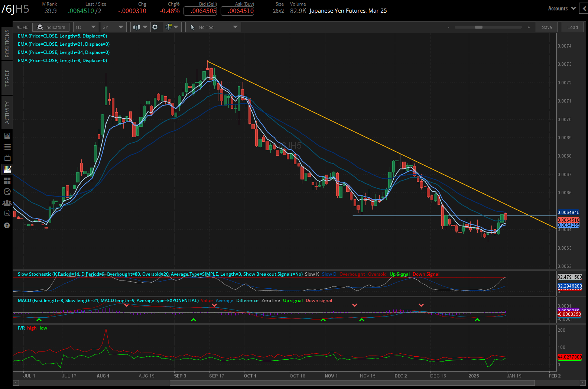The width and height of the screenshot is (588, 389).
Task: Click the clock history icon in sidebar
Action: click(7, 192)
